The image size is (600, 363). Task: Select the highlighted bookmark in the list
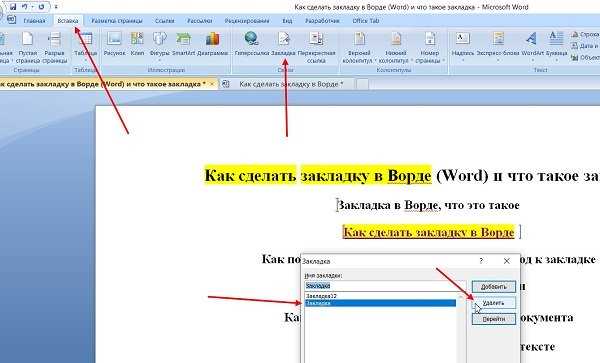point(380,303)
